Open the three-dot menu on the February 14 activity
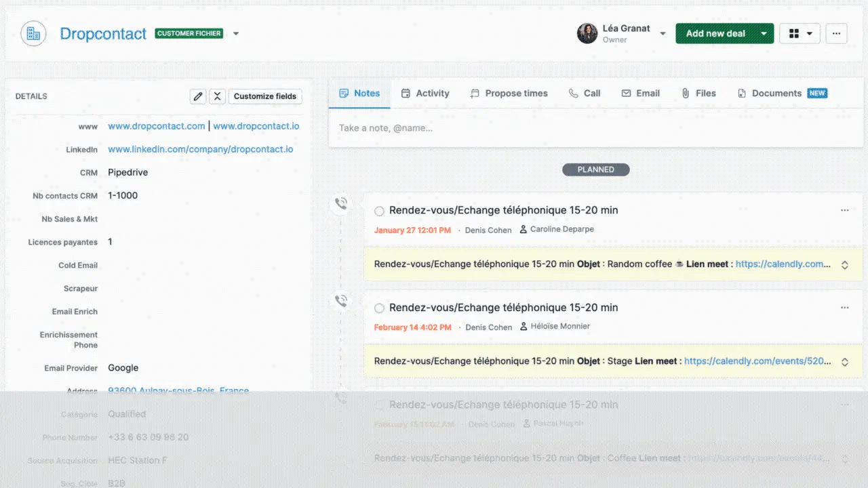Viewport: 868px width, 488px height. [844, 308]
